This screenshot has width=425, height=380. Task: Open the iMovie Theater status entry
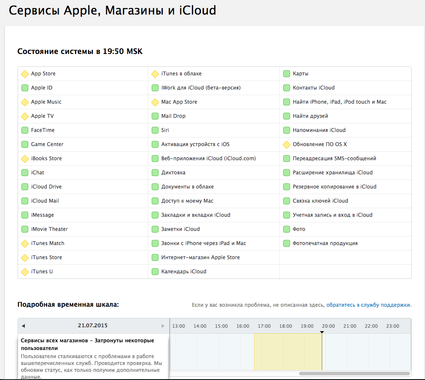coord(83,229)
